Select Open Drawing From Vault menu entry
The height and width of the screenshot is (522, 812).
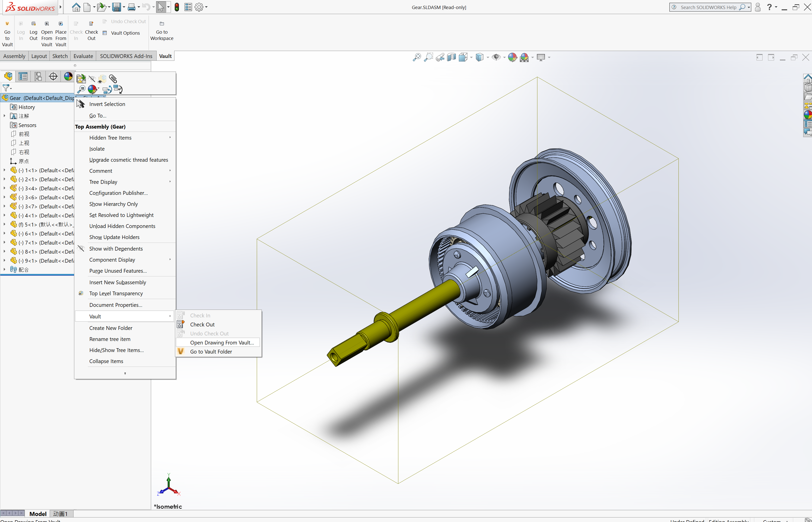(x=222, y=343)
